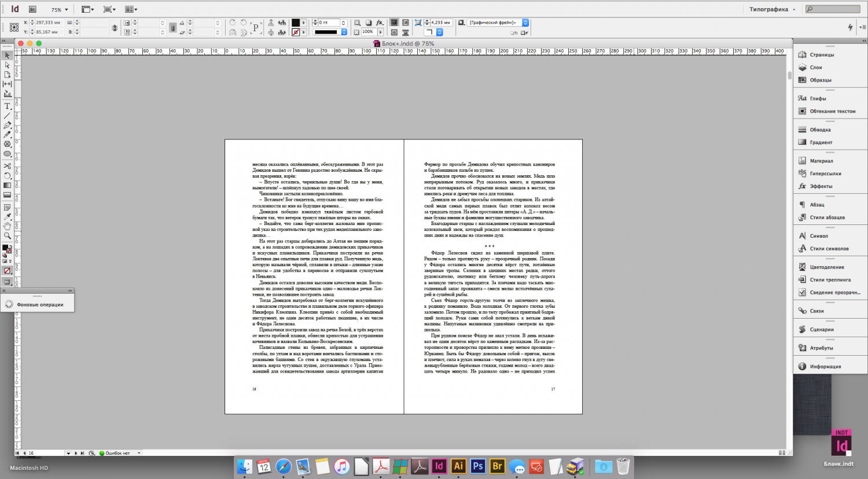The height and width of the screenshot is (479, 868).
Task: Select the Pen tool in toolbox
Action: [7, 125]
